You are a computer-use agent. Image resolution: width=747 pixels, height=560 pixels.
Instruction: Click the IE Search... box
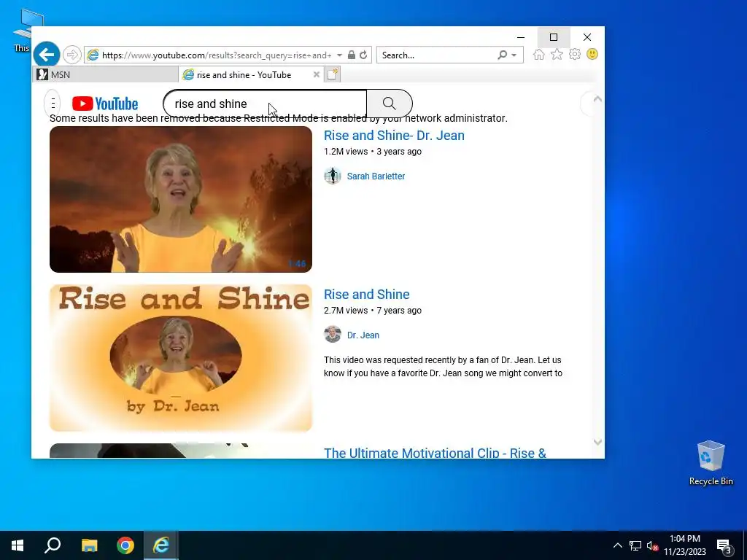click(x=436, y=55)
